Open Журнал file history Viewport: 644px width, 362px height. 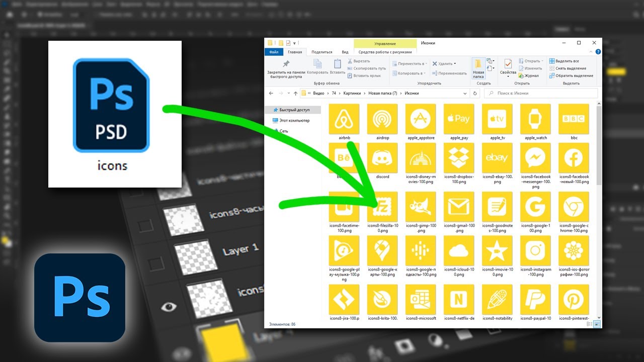(529, 76)
